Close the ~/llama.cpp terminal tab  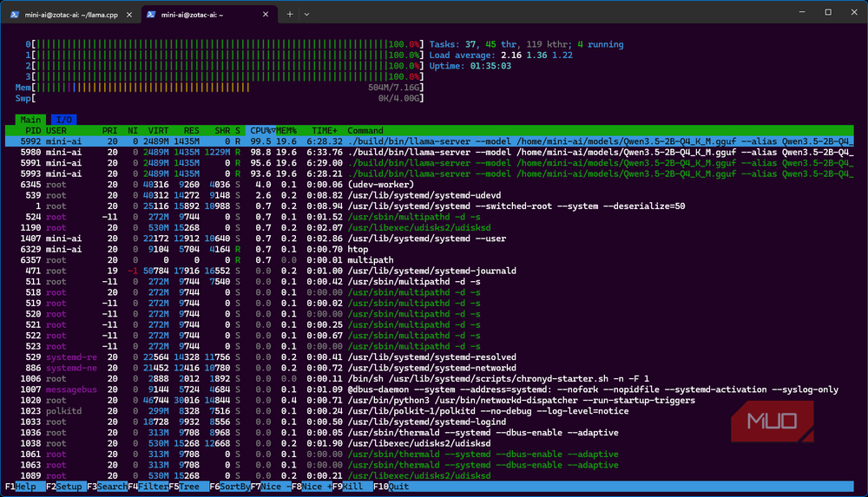(x=129, y=15)
